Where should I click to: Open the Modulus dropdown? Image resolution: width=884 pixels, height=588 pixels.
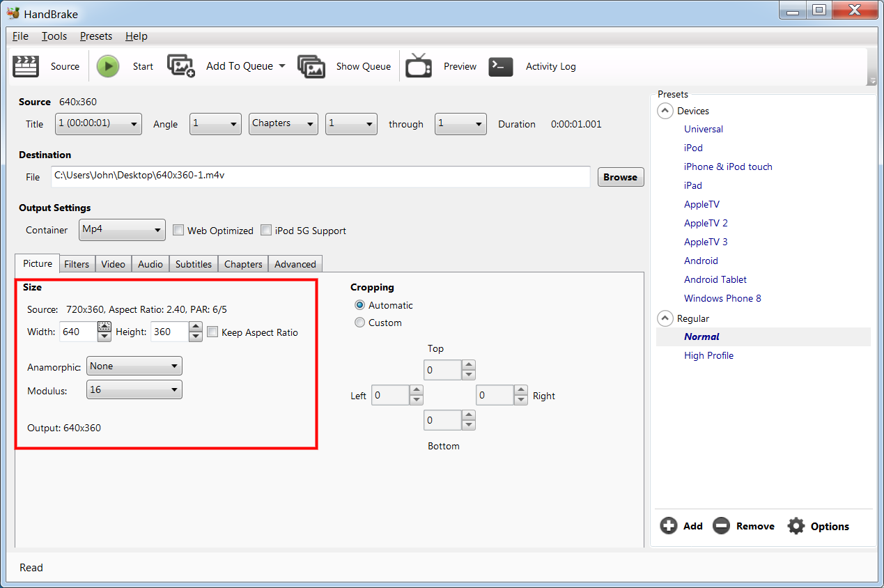click(134, 389)
